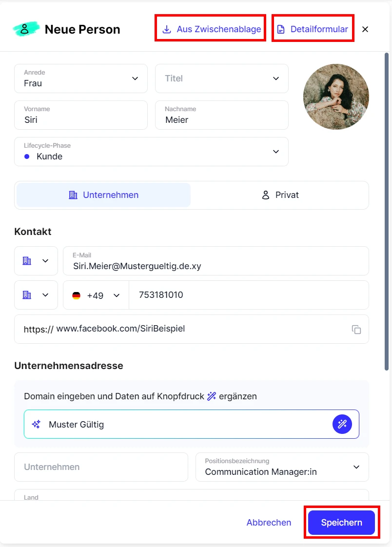Open the phone type building icon selector

(x=36, y=295)
